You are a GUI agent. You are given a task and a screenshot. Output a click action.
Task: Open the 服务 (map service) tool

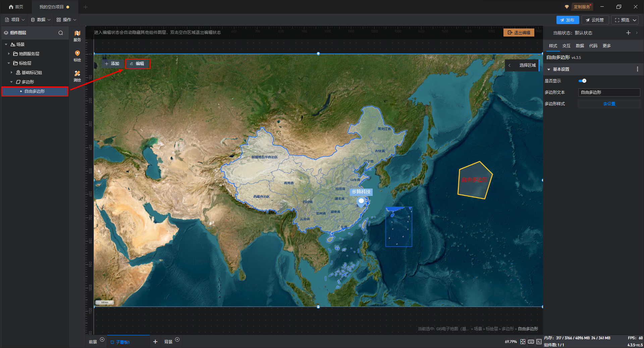tap(77, 36)
